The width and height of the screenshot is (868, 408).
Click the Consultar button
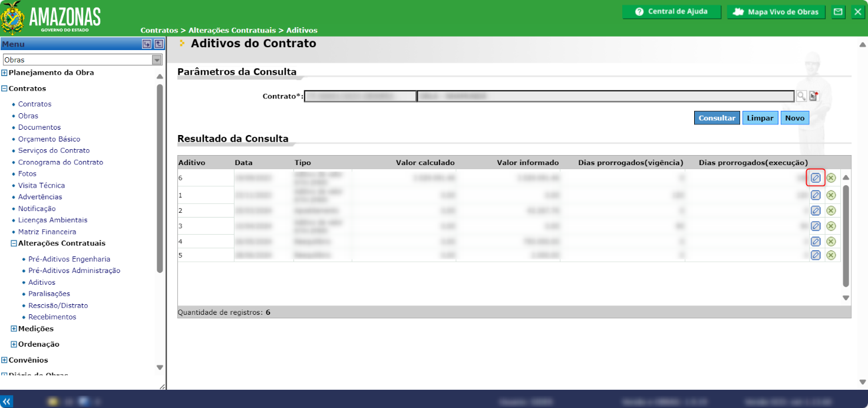(x=717, y=118)
